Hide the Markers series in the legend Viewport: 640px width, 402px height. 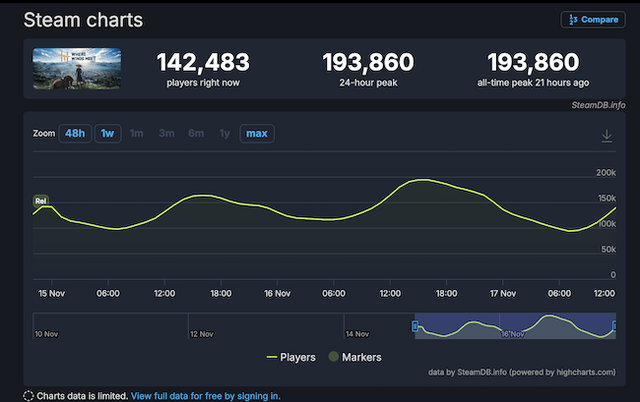pyautogui.click(x=353, y=357)
